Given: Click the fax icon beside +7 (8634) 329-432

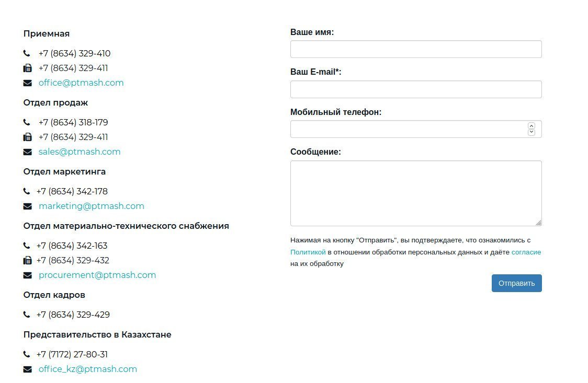Looking at the screenshot, I should click(27, 260).
